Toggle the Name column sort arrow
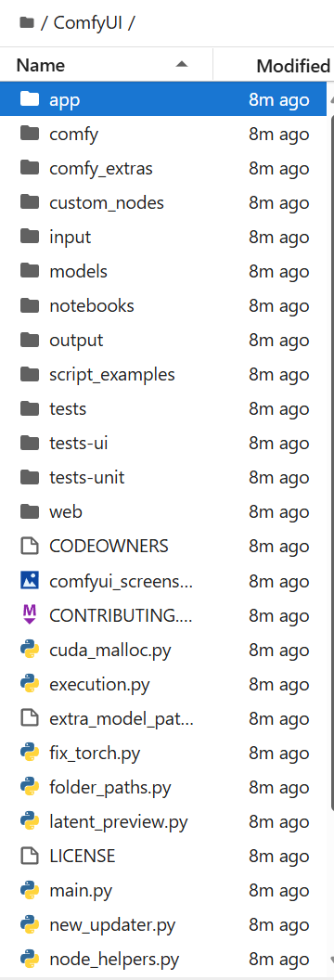Viewport: 334px width, 980px height. tap(182, 64)
